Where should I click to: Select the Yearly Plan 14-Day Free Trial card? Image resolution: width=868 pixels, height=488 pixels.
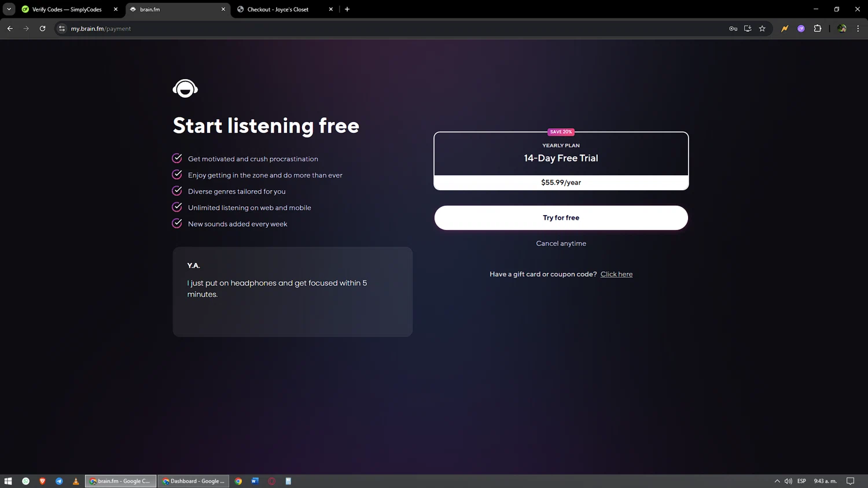click(x=561, y=161)
